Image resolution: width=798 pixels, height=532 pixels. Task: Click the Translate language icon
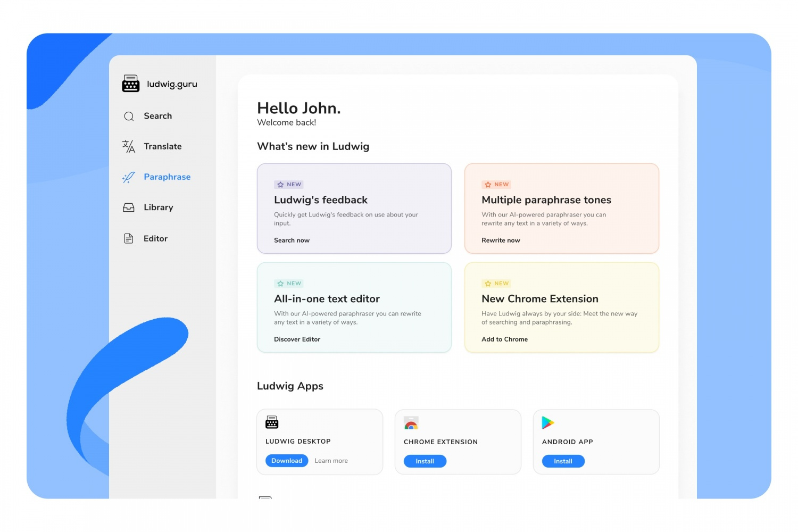click(129, 146)
